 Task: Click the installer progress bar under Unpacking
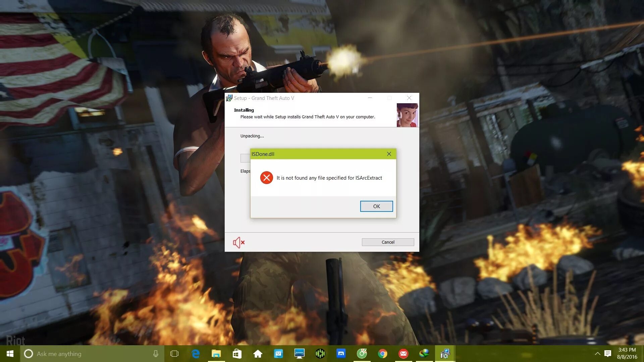(245, 158)
